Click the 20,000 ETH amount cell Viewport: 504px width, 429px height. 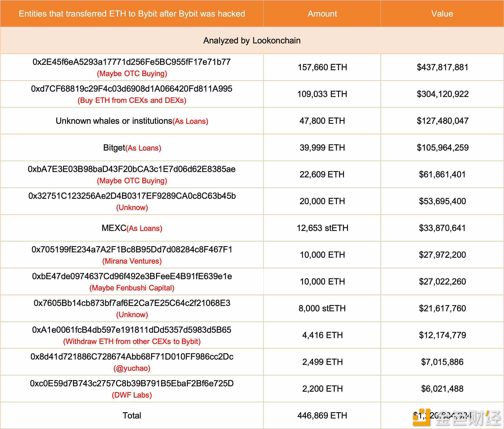tap(322, 201)
